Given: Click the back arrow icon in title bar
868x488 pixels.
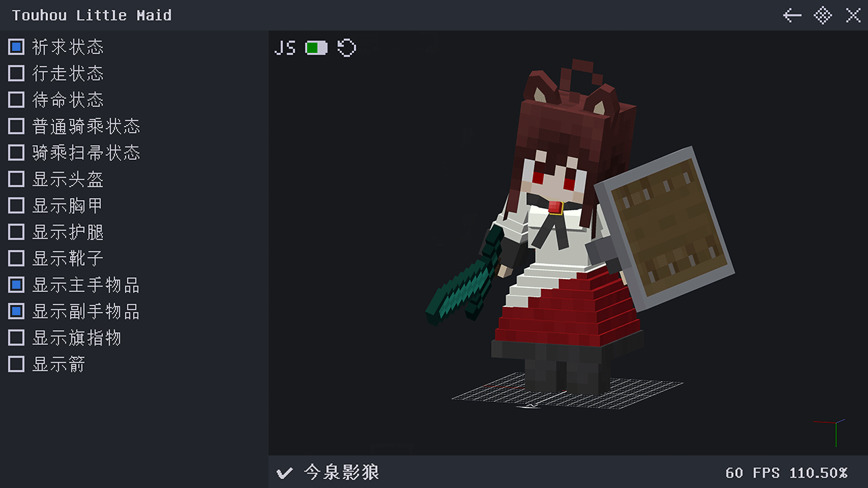Looking at the screenshot, I should pos(792,15).
